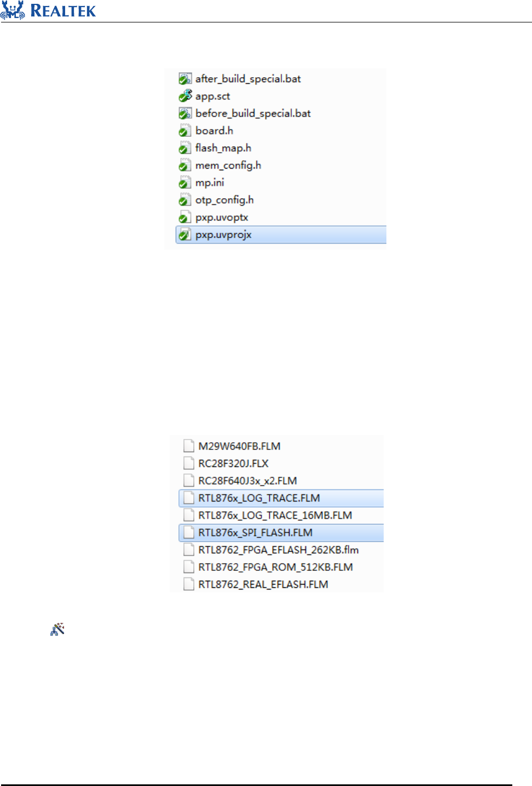Click the RTL8762_FPGA_ROM_512KB.FLM file icon
This screenshot has width=532, height=786.
(x=189, y=567)
